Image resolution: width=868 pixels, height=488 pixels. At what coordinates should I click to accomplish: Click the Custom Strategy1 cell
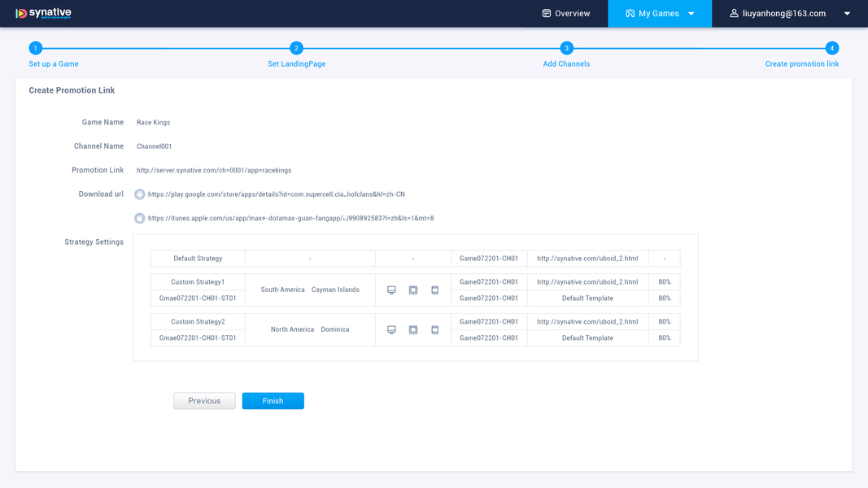(x=198, y=281)
